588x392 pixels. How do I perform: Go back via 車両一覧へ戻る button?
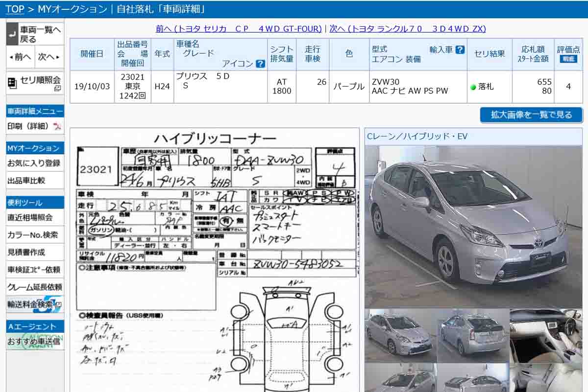pos(35,34)
